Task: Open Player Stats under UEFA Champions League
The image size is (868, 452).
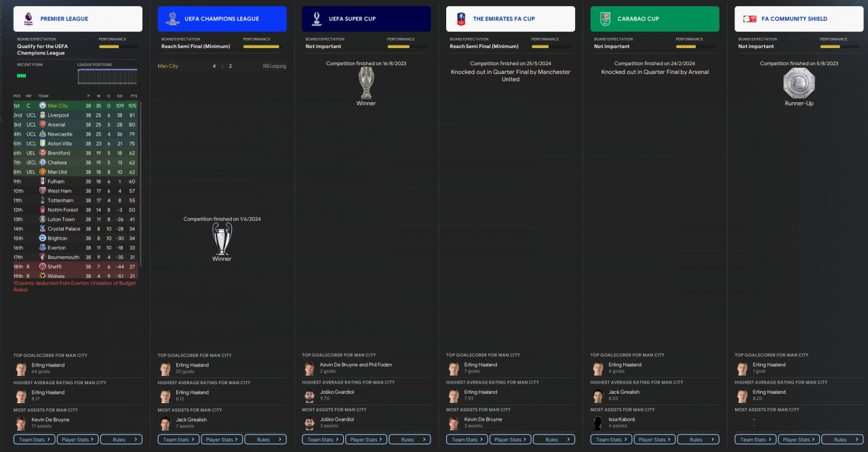Action: click(x=222, y=439)
